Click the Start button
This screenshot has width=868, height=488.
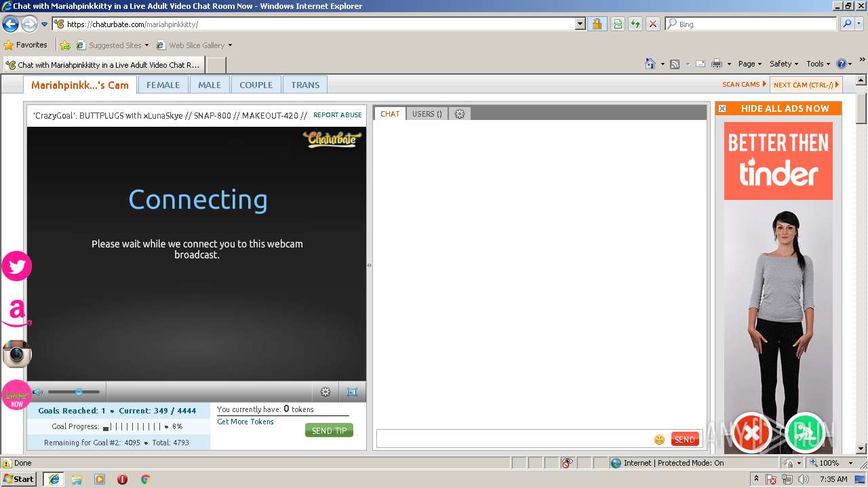18,479
